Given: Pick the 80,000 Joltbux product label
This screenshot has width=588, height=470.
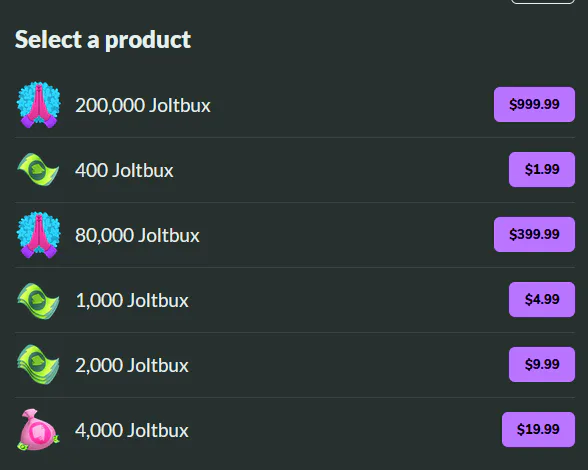Looking at the screenshot, I should pyautogui.click(x=137, y=235).
